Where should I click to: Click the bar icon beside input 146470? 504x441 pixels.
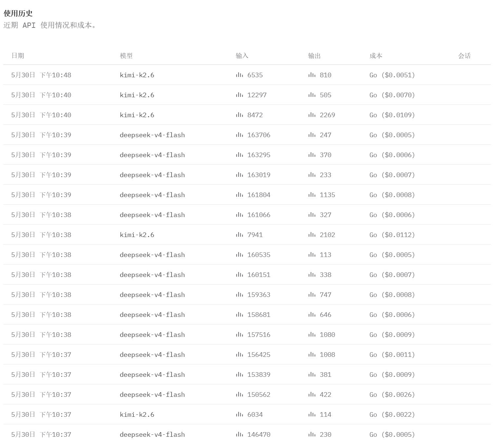click(x=239, y=434)
